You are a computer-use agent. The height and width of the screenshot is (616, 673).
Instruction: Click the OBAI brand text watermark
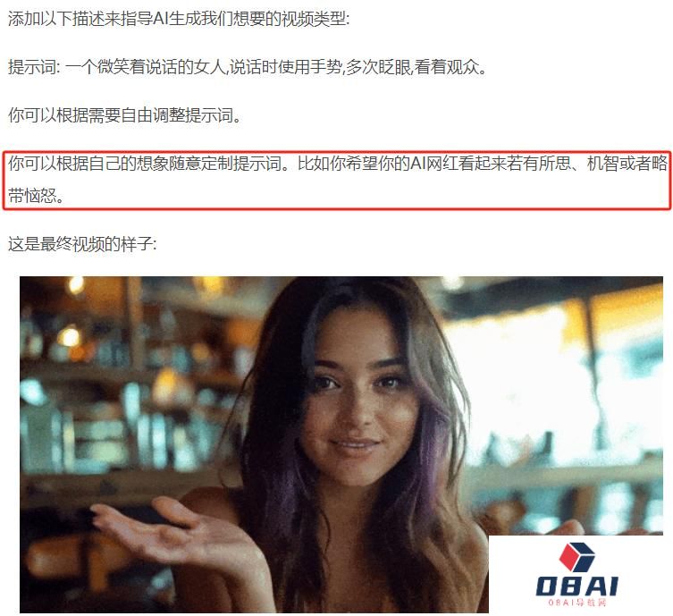click(x=576, y=586)
